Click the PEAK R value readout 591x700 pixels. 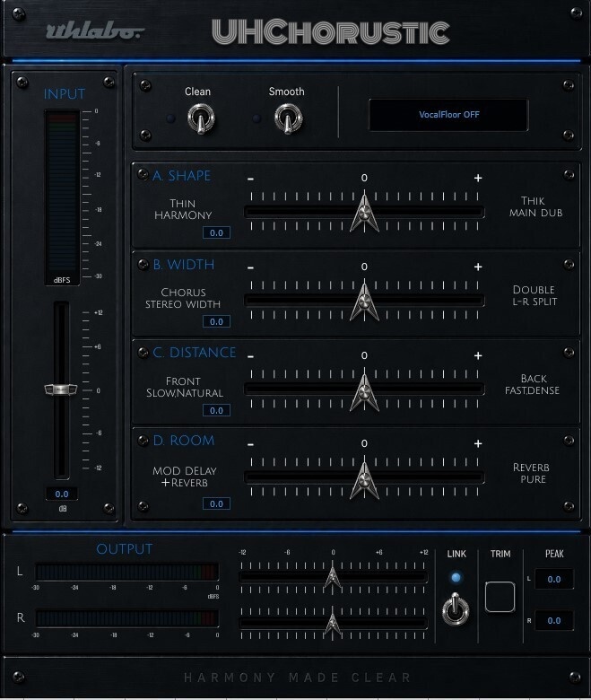(554, 620)
